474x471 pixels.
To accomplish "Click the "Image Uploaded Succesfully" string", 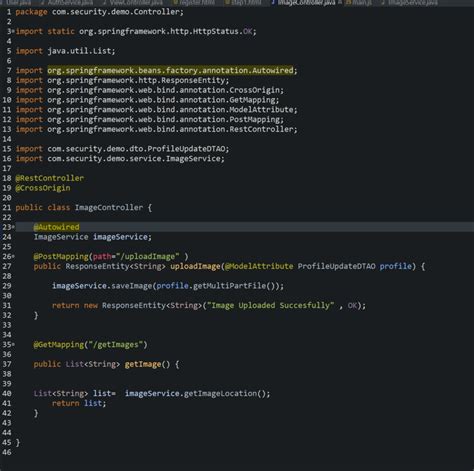I will coord(271,305).
